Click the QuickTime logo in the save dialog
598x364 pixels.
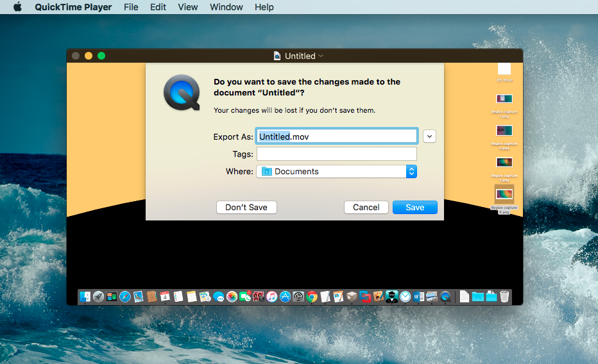(x=182, y=92)
